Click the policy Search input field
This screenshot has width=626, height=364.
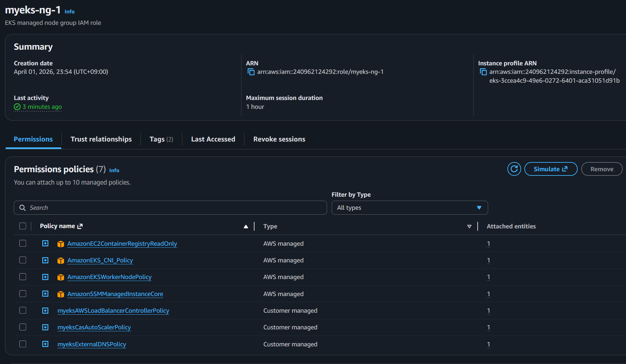(170, 208)
